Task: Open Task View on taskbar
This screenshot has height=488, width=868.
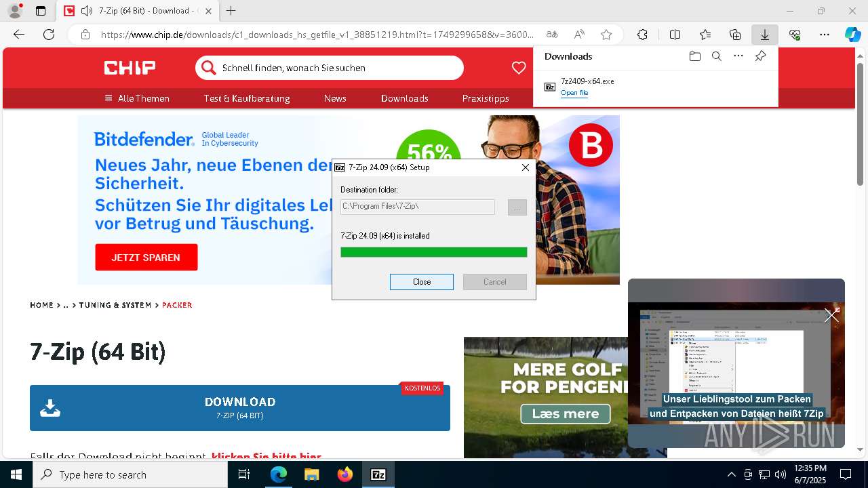Action: pyautogui.click(x=244, y=474)
